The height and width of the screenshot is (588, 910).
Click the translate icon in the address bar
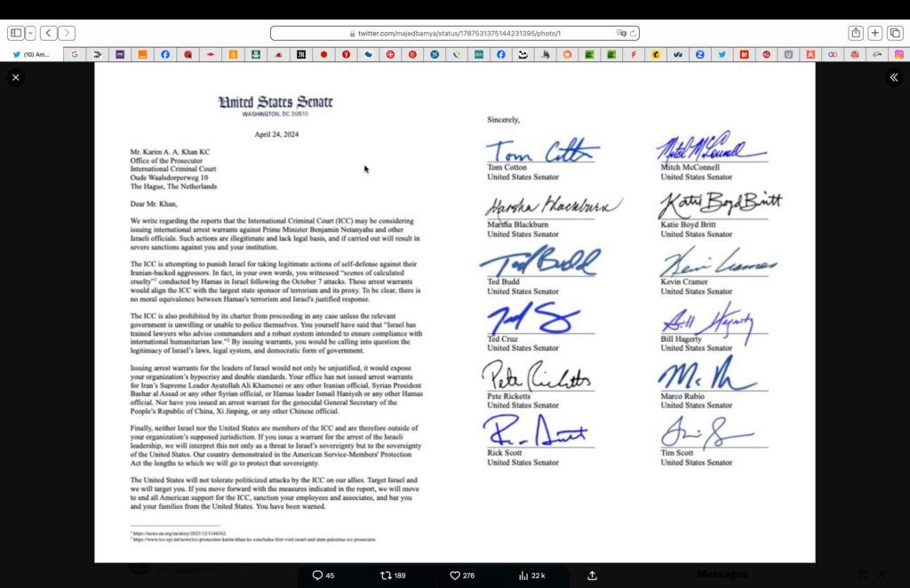621,33
